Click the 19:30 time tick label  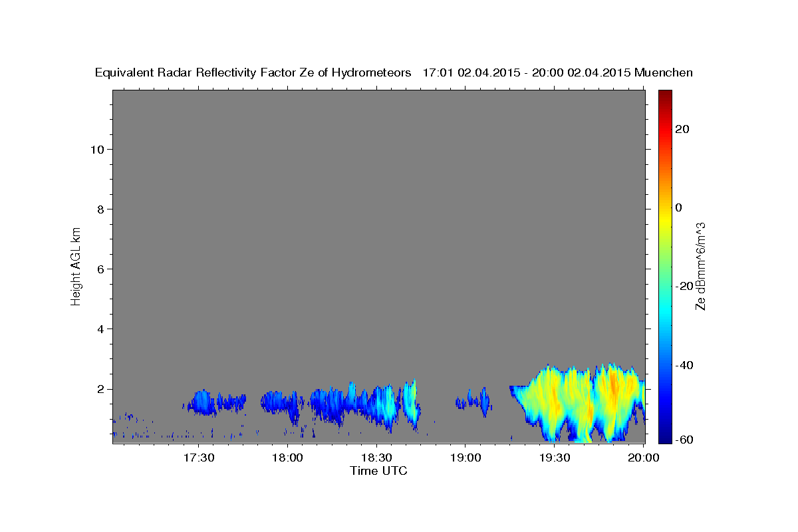tap(553, 458)
